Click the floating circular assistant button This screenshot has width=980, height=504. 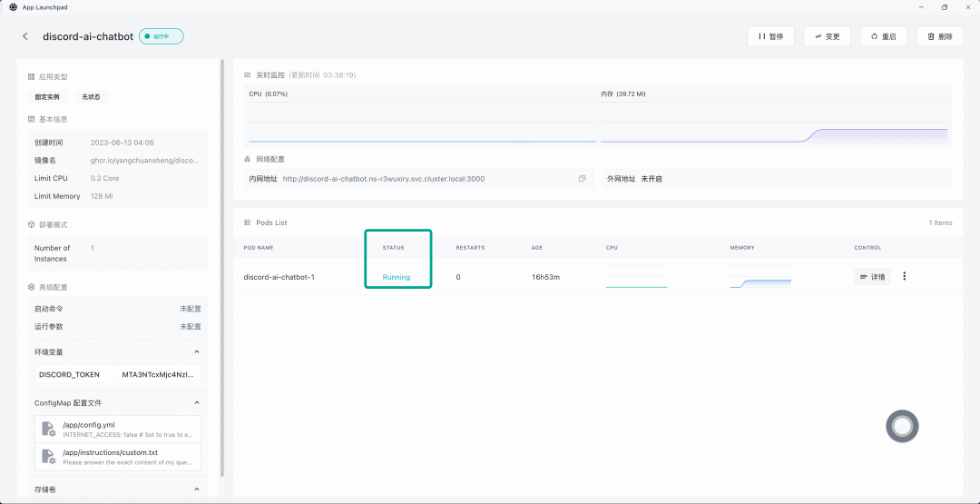coord(902,427)
